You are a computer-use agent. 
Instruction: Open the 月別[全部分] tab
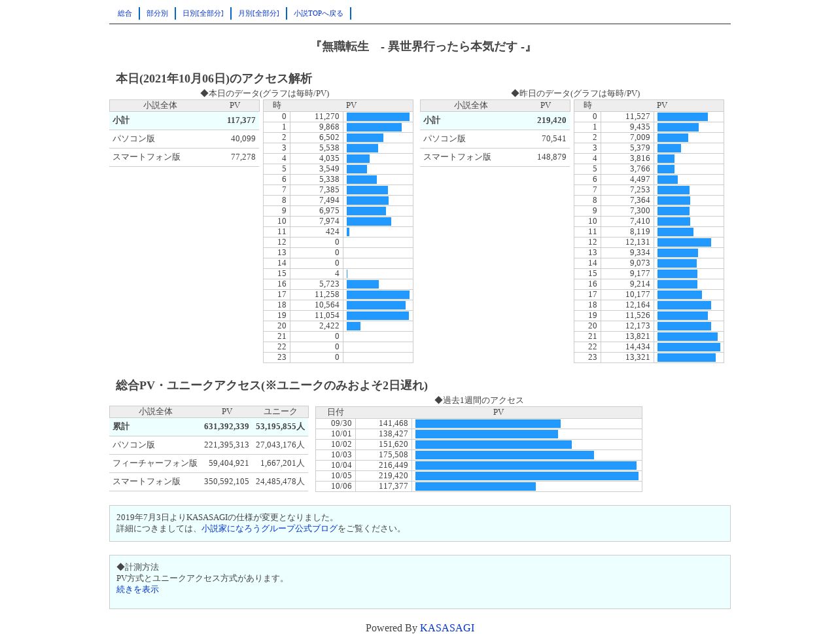tap(258, 14)
